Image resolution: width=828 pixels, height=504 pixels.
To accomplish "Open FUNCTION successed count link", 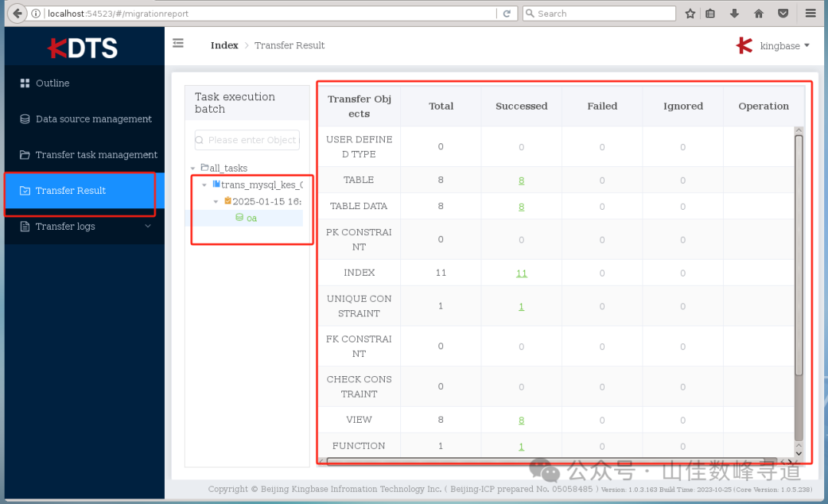I will pos(521,447).
